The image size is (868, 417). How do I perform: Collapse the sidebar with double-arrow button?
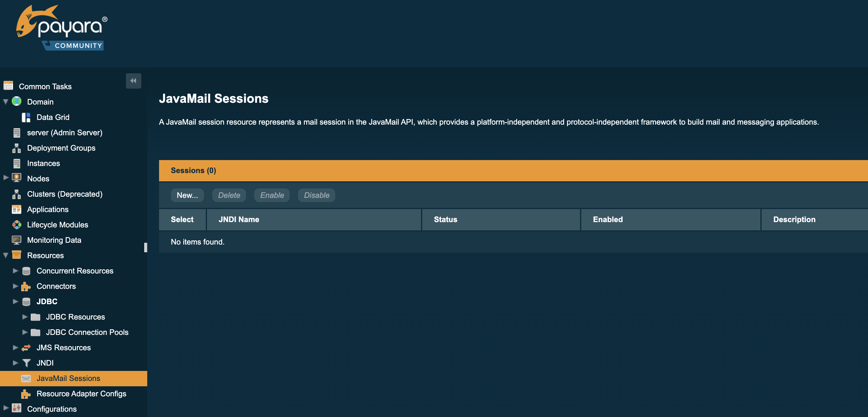[133, 81]
